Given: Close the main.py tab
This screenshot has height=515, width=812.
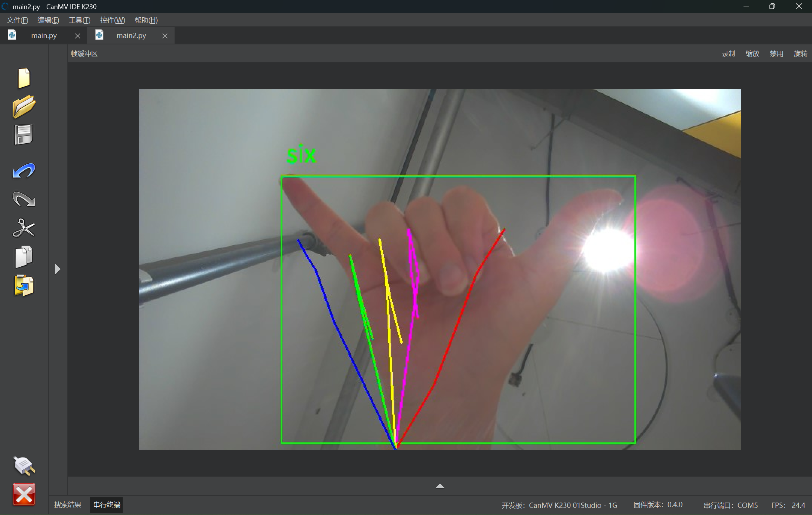Looking at the screenshot, I should (78, 36).
